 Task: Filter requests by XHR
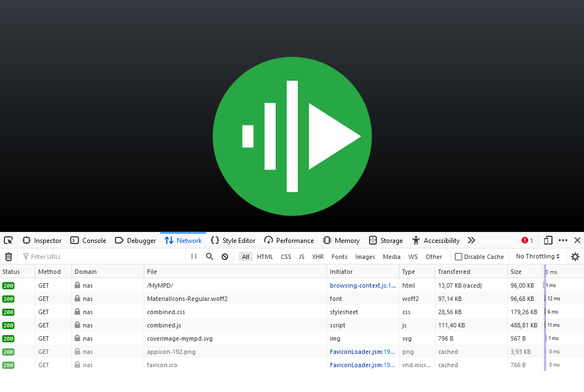click(x=318, y=257)
